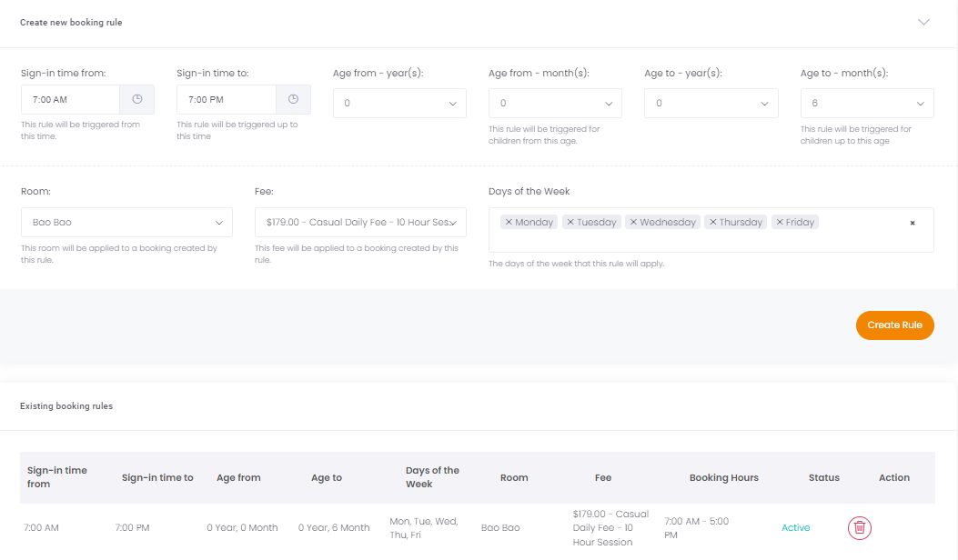Open the Fee dropdown

click(x=360, y=223)
